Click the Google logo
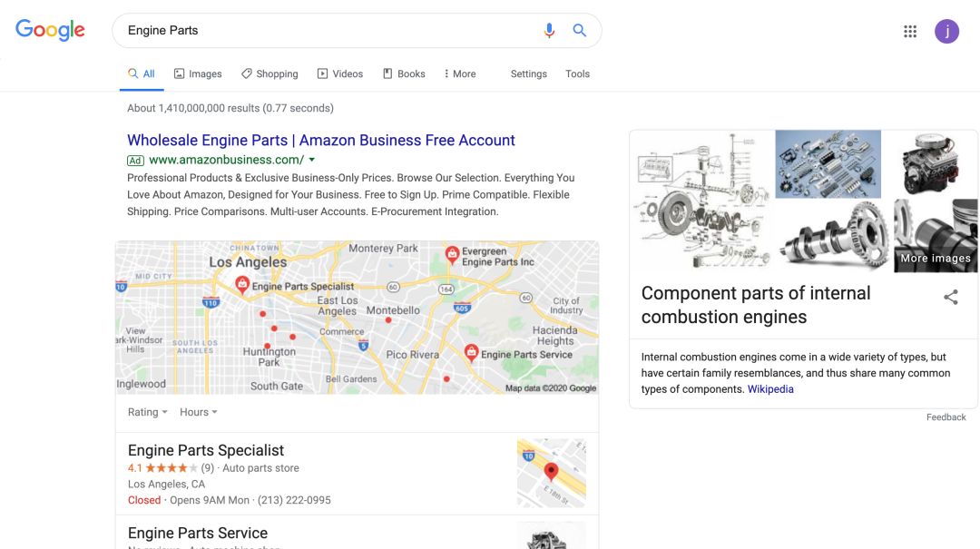 (x=50, y=30)
